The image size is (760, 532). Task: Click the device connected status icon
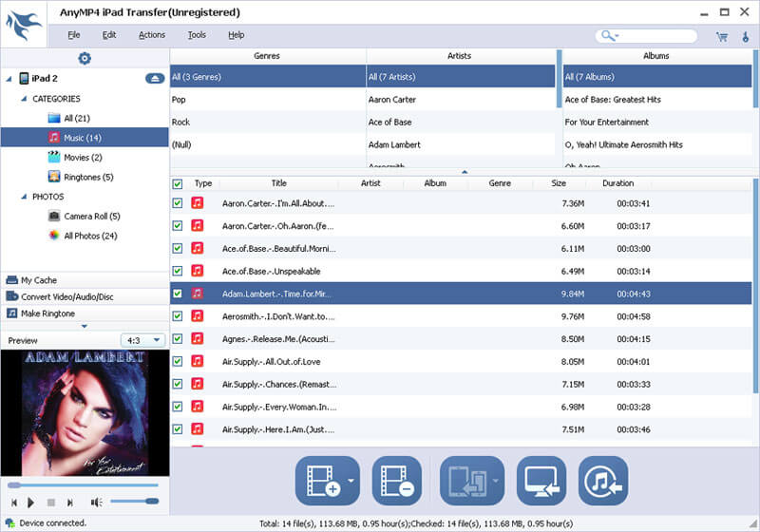coord(9,522)
